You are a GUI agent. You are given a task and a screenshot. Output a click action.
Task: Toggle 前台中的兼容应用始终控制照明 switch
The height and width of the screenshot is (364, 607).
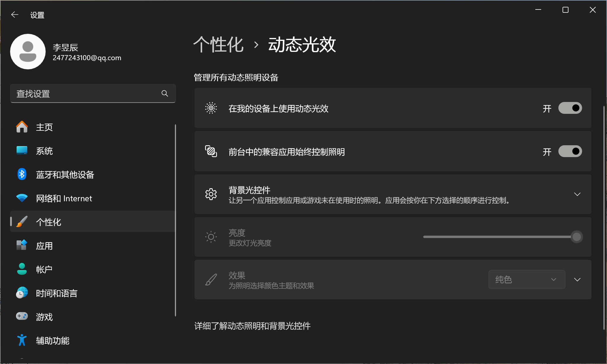(570, 151)
